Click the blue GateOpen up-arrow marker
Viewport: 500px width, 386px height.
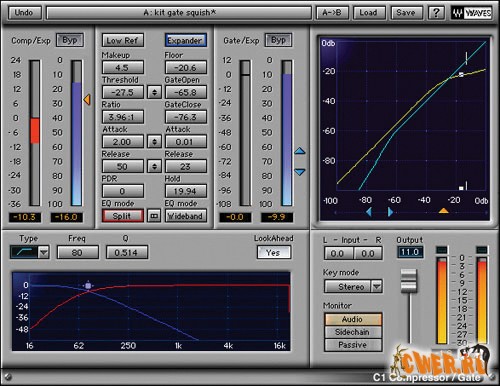point(300,151)
